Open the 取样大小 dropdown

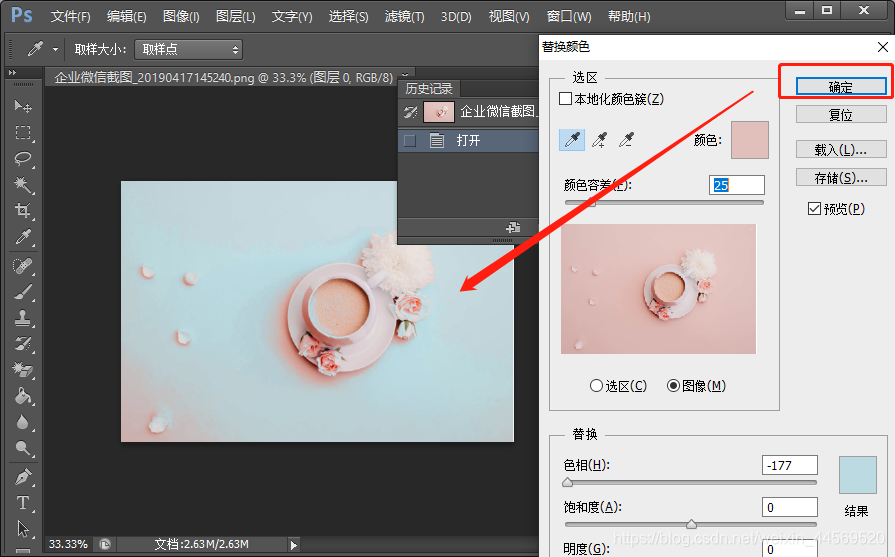[x=188, y=50]
